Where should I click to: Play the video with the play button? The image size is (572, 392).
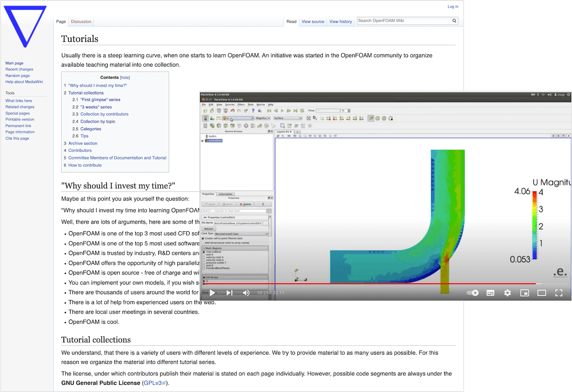(x=213, y=292)
